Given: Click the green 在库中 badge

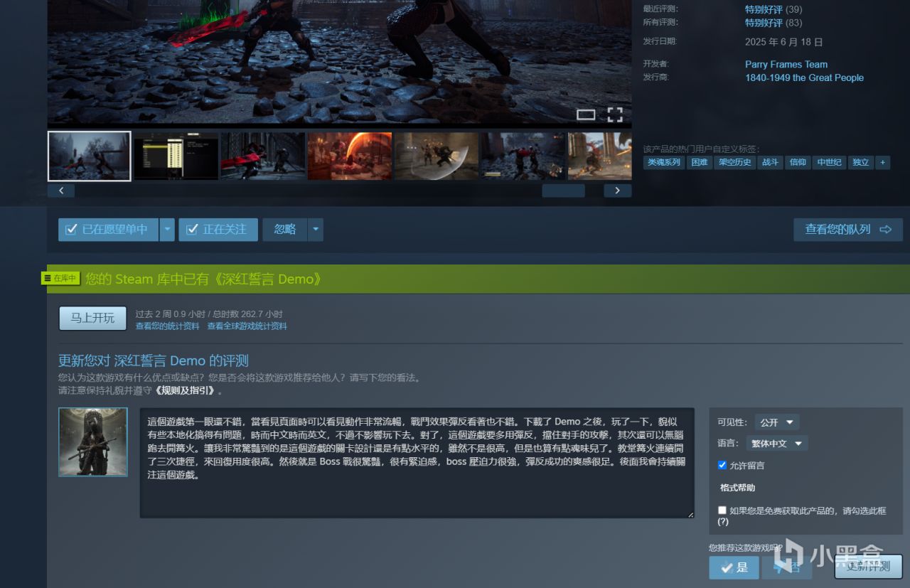Looking at the screenshot, I should click(x=61, y=278).
